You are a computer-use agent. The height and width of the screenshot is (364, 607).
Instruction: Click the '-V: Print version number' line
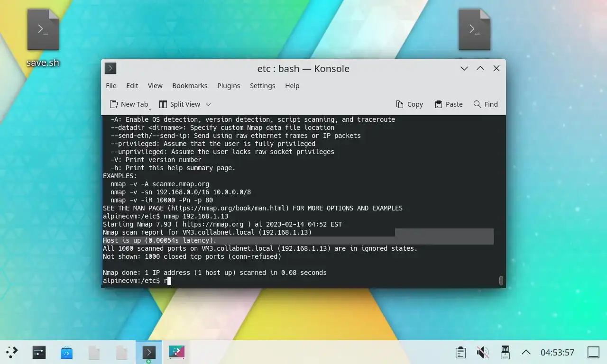[x=156, y=160]
